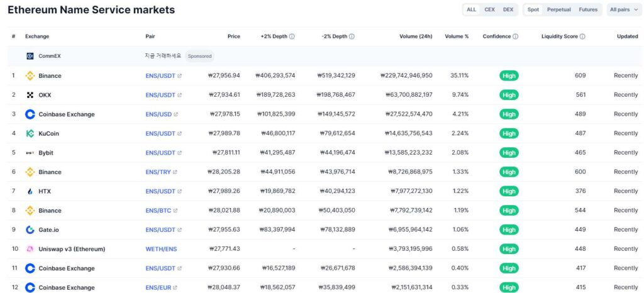The height and width of the screenshot is (293, 644).
Task: Click the Uniswap v3 unicorn logo
Action: click(30, 249)
